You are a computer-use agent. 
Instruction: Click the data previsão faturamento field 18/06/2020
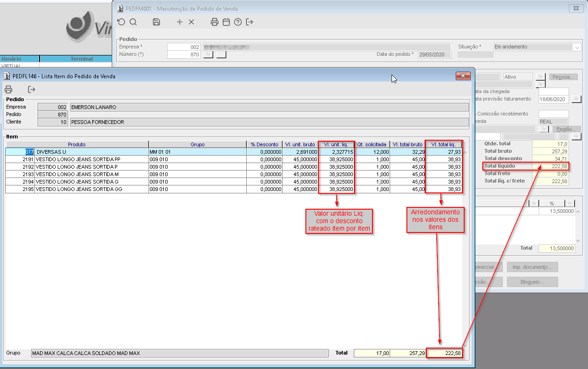pyautogui.click(x=554, y=99)
